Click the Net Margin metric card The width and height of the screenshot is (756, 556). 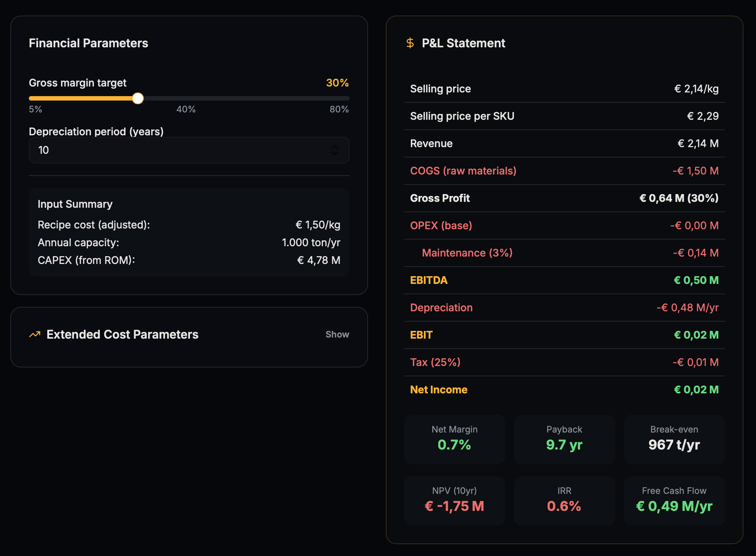454,439
